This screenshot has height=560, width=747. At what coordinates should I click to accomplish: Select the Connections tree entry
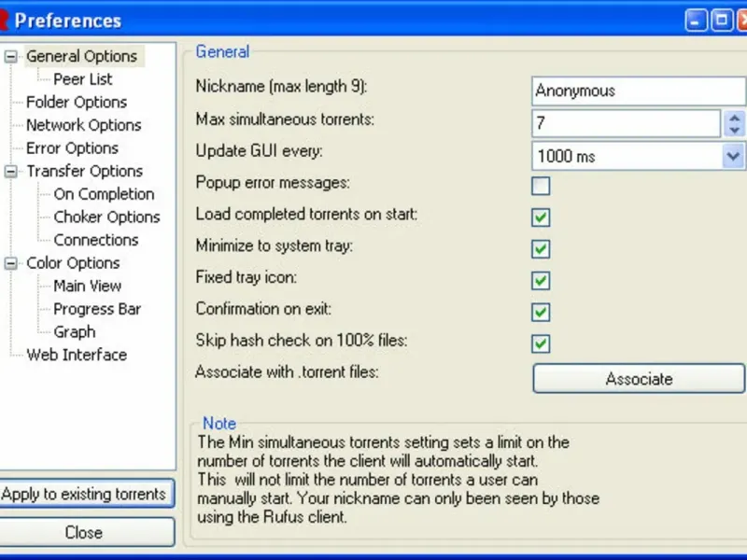(96, 240)
